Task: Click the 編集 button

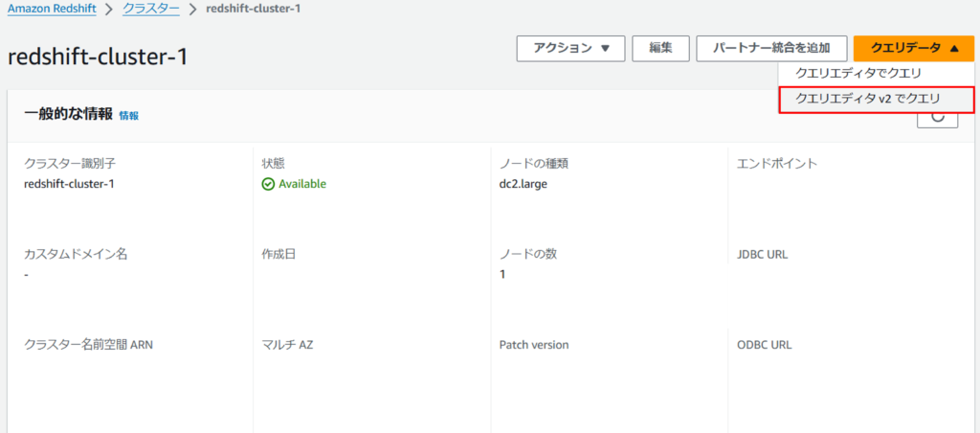Action: point(660,48)
